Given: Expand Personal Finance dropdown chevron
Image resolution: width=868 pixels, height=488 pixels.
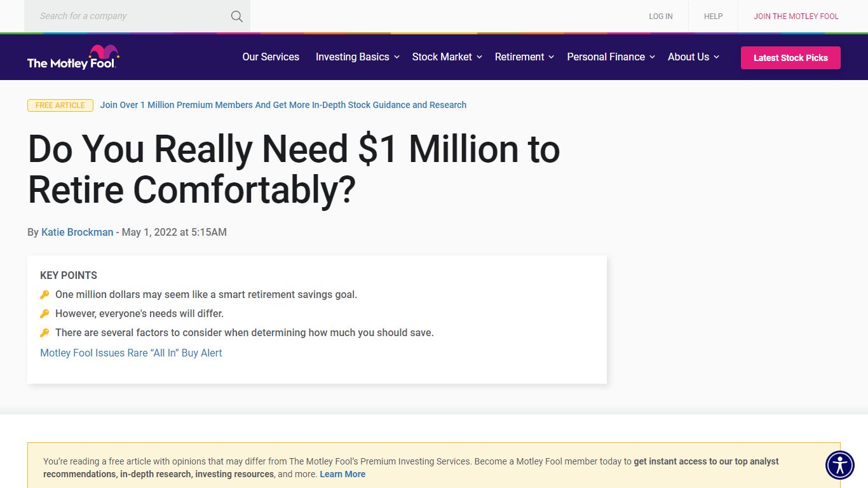Looking at the screenshot, I should click(x=652, y=57).
